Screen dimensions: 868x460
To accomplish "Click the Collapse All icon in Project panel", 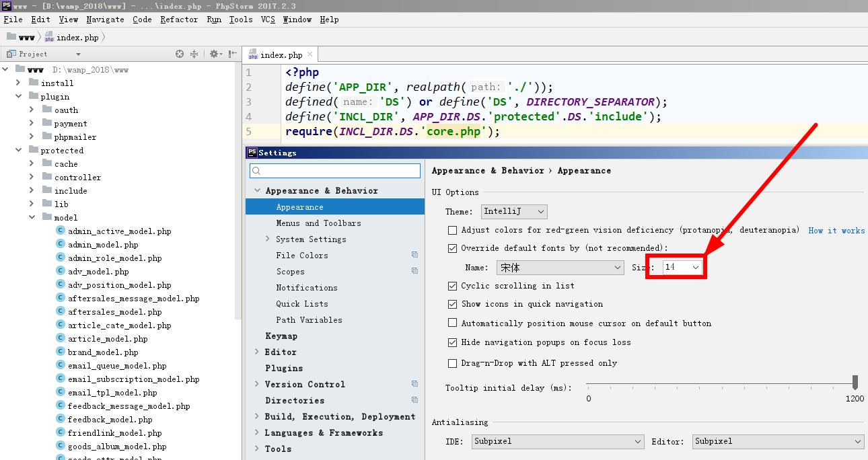I will click(x=194, y=54).
